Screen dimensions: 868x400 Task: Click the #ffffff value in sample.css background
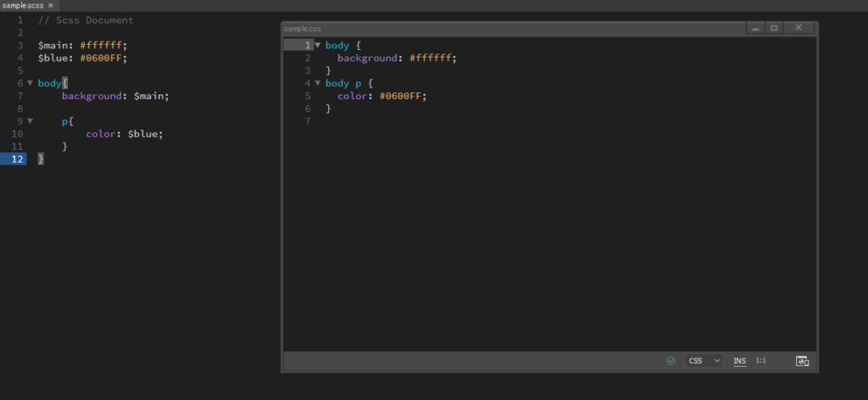tap(432, 58)
